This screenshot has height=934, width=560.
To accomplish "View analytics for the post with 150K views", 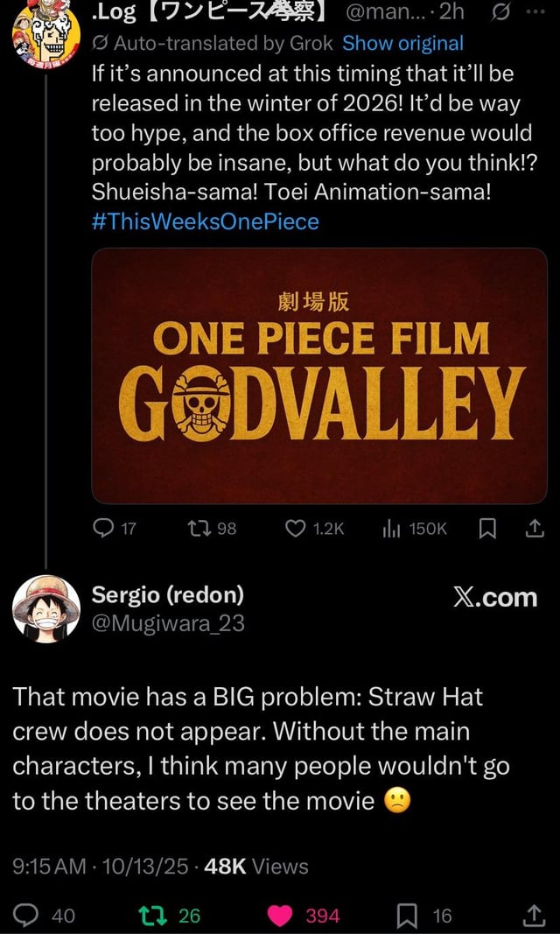I will [x=390, y=528].
